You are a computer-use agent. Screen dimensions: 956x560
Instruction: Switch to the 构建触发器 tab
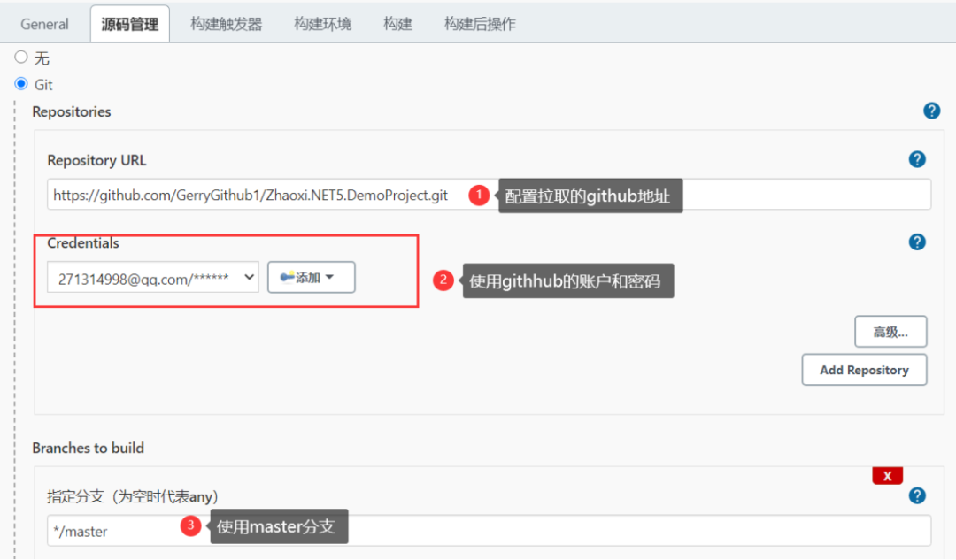[227, 25]
